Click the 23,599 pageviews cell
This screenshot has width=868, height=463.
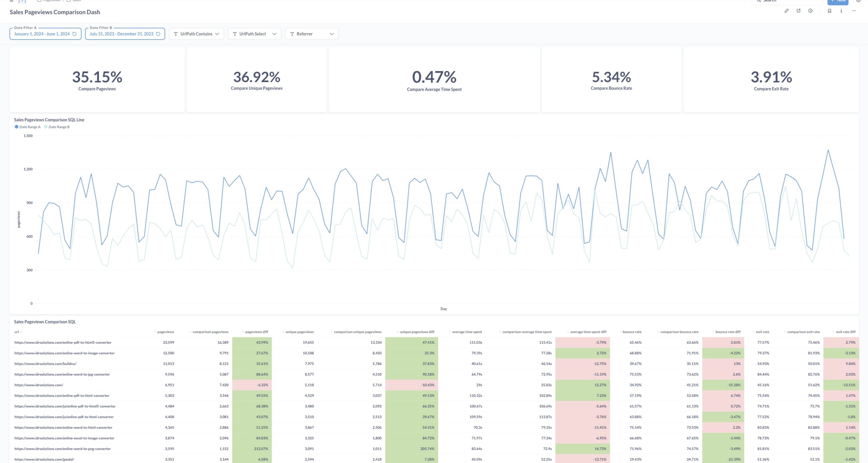(169, 342)
